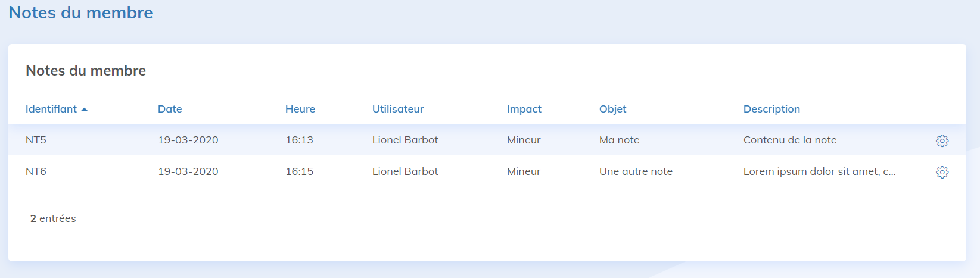This screenshot has width=980, height=278.
Task: Sort the table by Date header
Action: (x=170, y=109)
